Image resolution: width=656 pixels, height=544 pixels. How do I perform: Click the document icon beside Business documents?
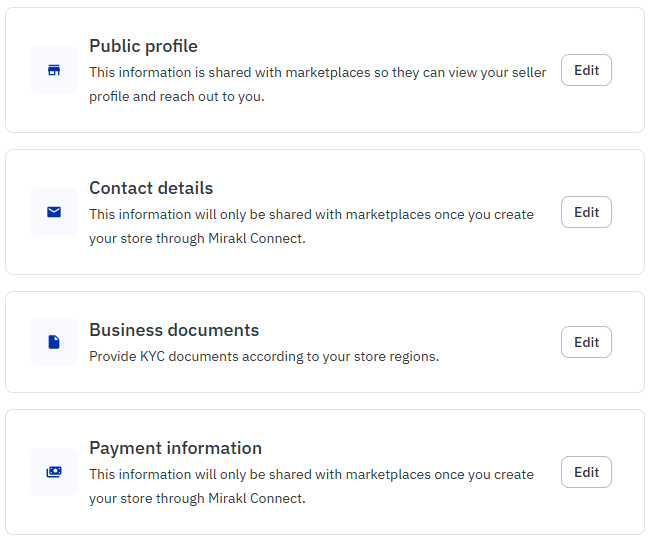click(x=54, y=342)
